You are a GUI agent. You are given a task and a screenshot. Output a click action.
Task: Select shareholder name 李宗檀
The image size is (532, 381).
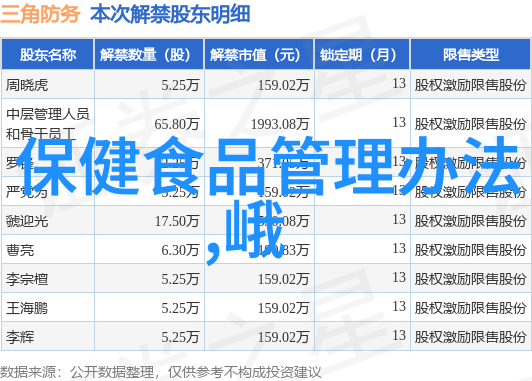pyautogui.click(x=27, y=279)
